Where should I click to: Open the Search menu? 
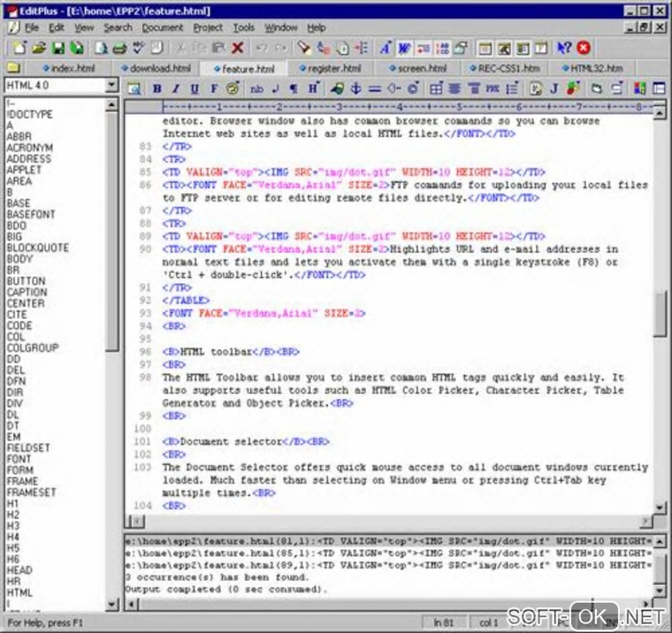[x=118, y=28]
